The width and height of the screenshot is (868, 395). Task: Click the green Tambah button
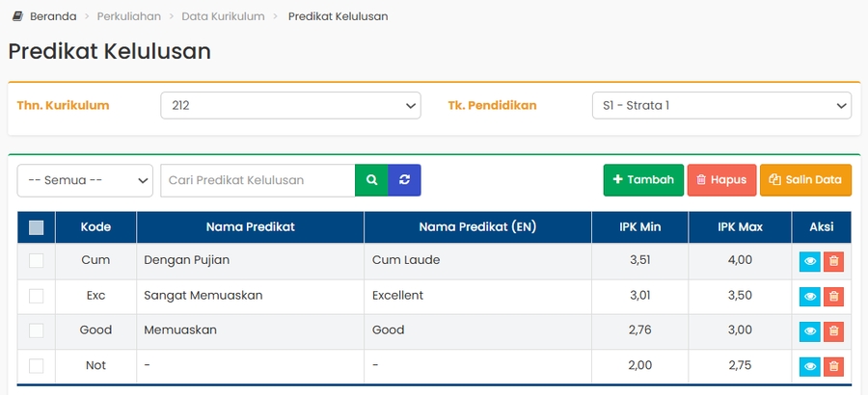(643, 180)
